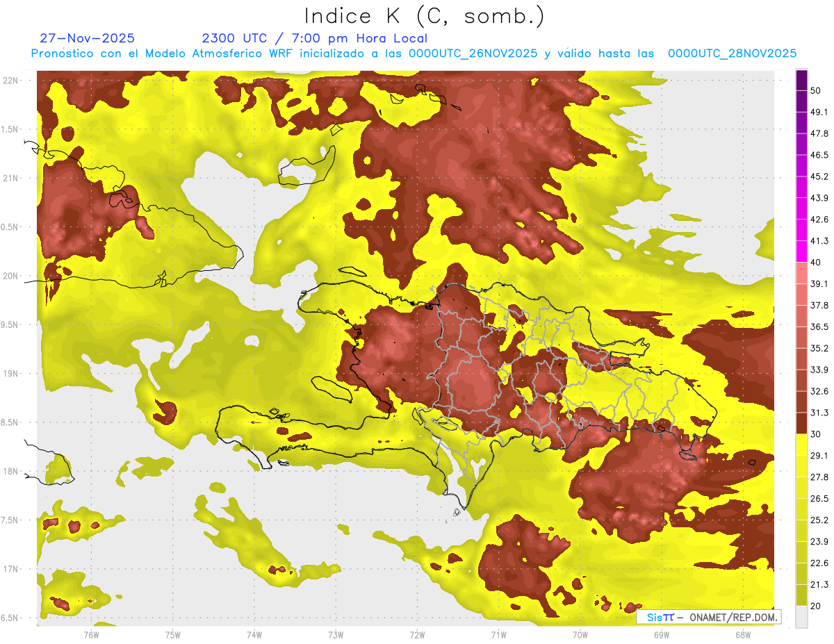Image resolution: width=834 pixels, height=644 pixels.
Task: Click the colorbar value "50"
Action: [817, 90]
